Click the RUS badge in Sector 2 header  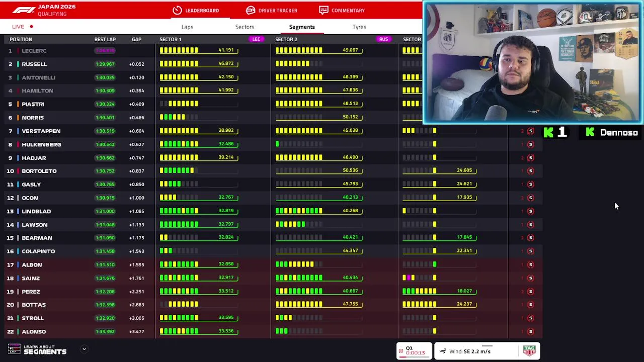point(383,39)
